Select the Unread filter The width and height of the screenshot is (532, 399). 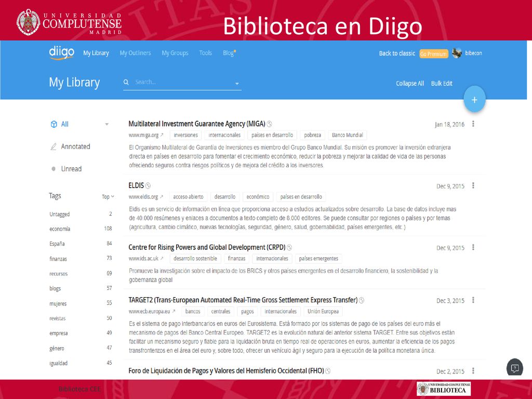pos(71,169)
